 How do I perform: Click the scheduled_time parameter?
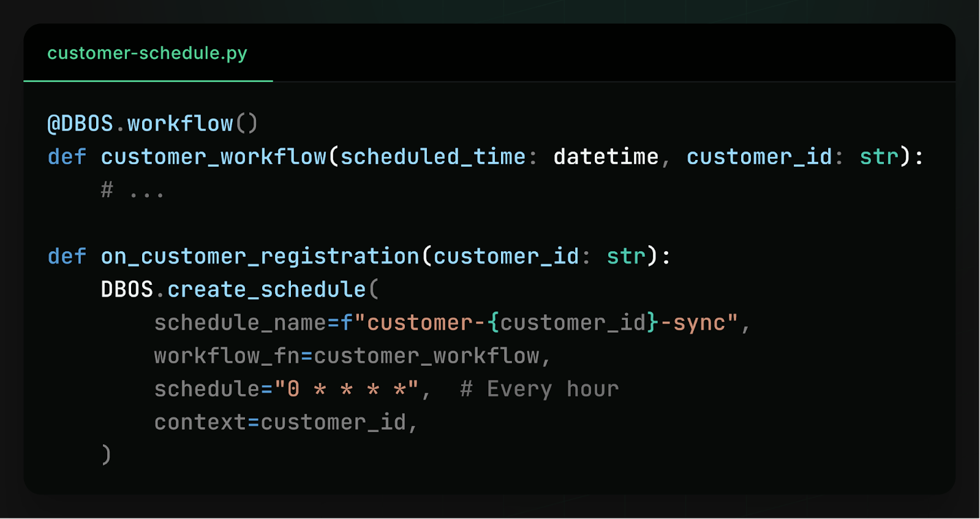433,157
